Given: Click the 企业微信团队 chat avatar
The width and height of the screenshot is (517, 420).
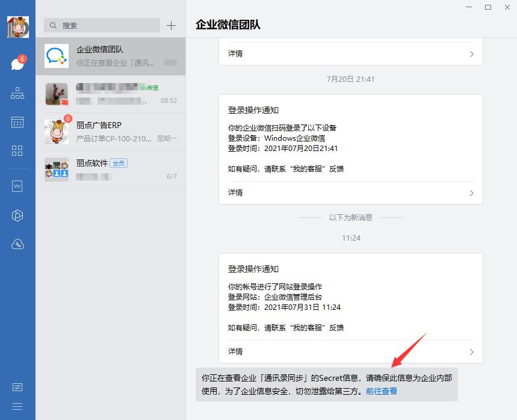Looking at the screenshot, I should click(x=57, y=56).
